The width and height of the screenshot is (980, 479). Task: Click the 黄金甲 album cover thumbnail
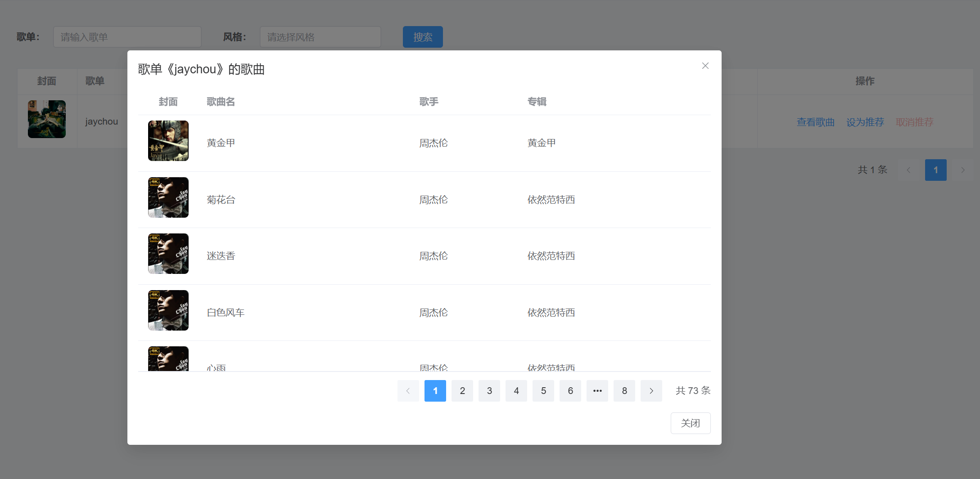coord(168,141)
